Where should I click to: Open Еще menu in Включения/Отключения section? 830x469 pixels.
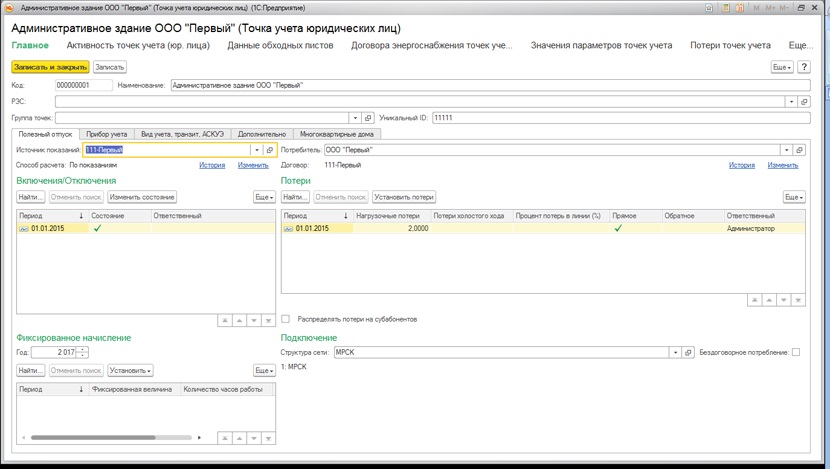[x=264, y=197]
